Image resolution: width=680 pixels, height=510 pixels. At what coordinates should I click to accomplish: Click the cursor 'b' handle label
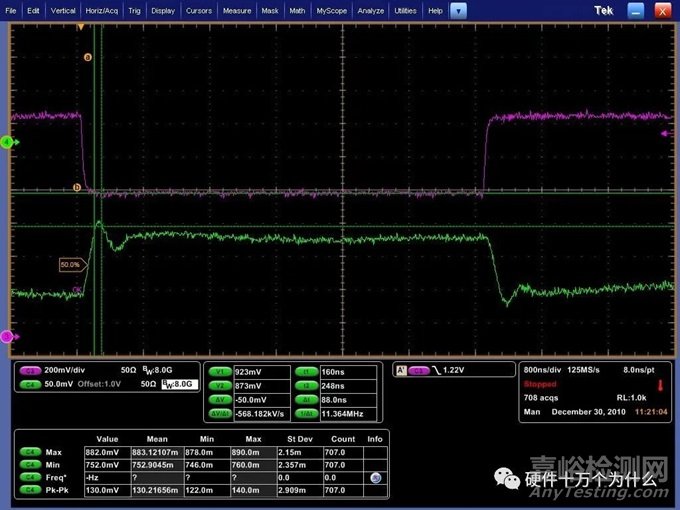click(x=77, y=187)
